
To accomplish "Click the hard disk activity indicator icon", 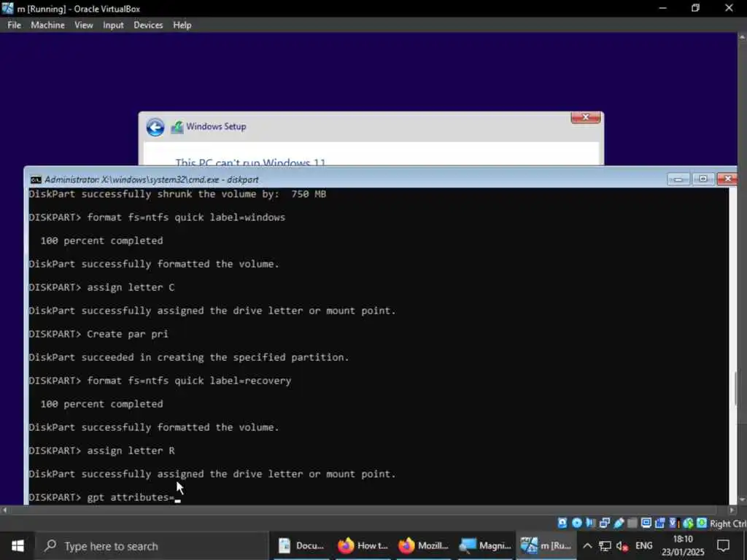I will [562, 523].
